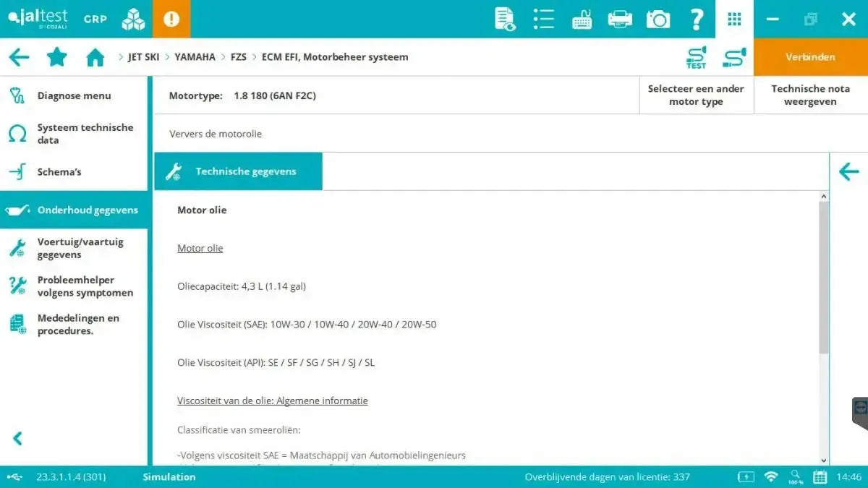Collapse the left sidebar with the chevron
This screenshot has height=488, width=868.
click(x=16, y=438)
